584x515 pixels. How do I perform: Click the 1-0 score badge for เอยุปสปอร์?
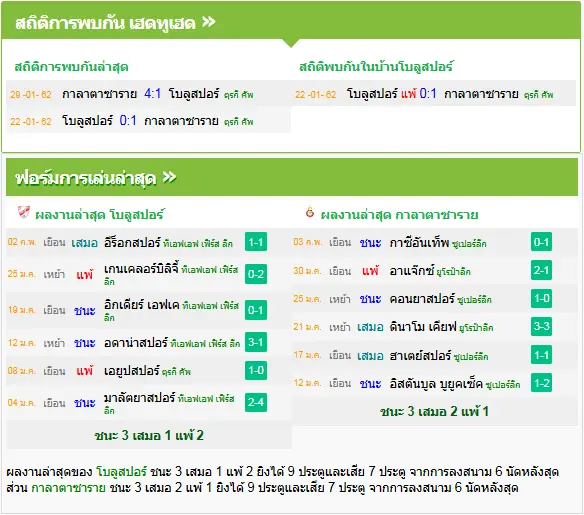click(x=256, y=370)
